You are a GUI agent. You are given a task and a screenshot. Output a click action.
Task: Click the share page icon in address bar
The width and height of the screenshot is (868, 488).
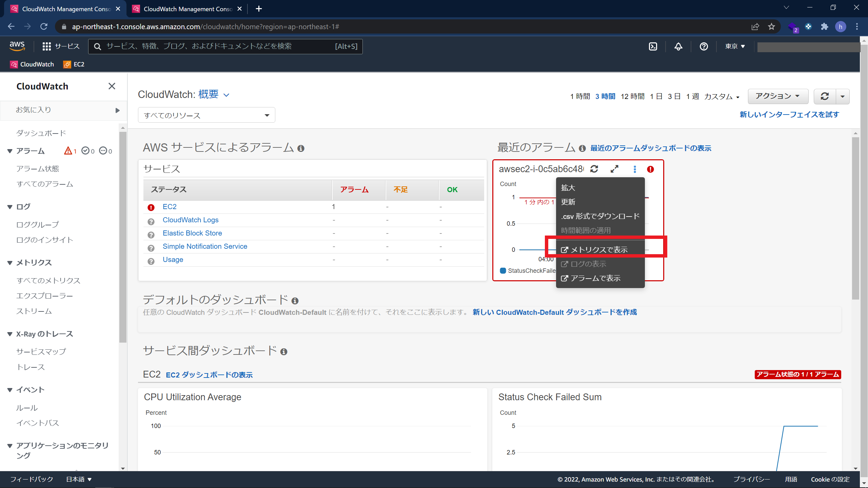tap(755, 26)
